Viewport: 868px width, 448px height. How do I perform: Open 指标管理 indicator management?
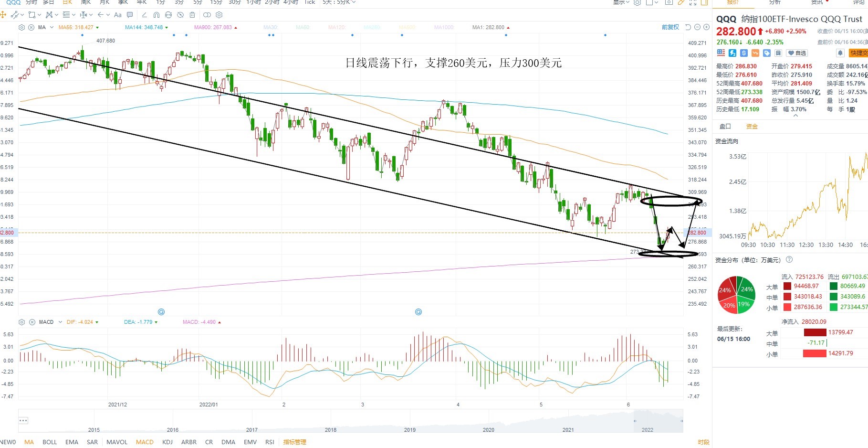click(x=295, y=442)
